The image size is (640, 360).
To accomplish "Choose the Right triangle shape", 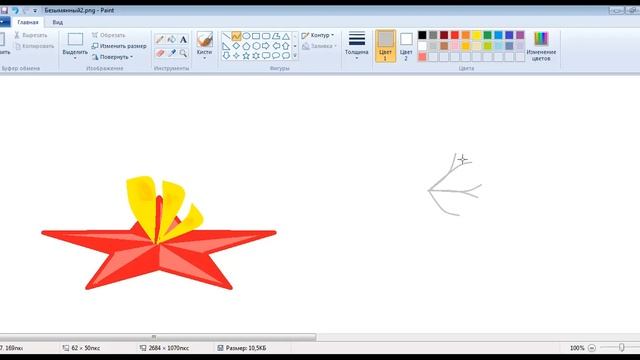I will (x=226, y=46).
